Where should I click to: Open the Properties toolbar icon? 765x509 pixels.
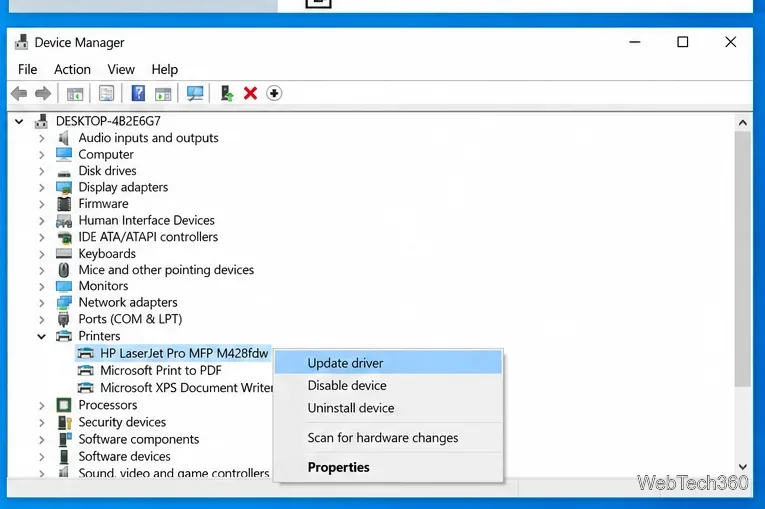coord(106,93)
